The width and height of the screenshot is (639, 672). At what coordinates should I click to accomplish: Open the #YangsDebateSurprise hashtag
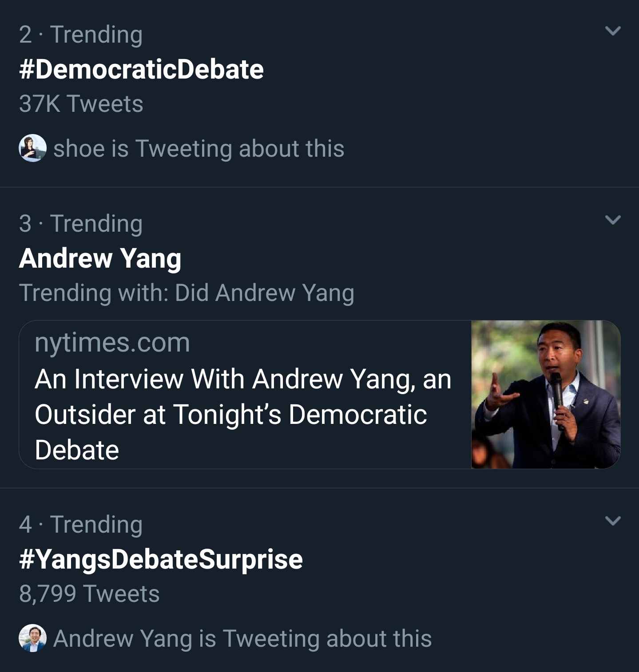(x=161, y=559)
